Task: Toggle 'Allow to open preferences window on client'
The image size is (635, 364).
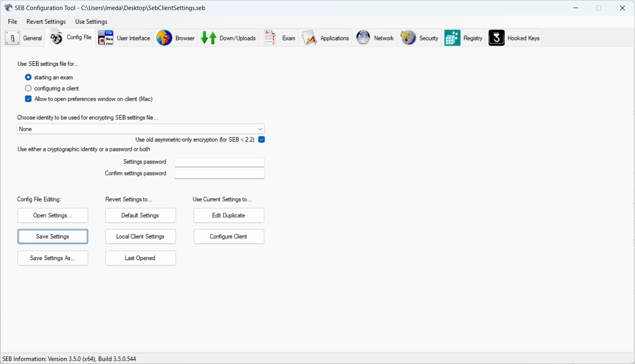Action: tap(28, 99)
